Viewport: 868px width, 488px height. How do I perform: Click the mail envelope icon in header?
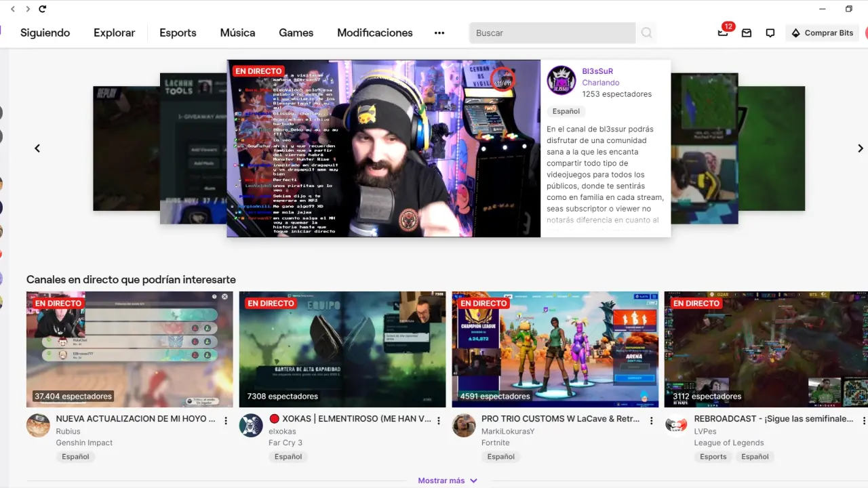pos(747,33)
